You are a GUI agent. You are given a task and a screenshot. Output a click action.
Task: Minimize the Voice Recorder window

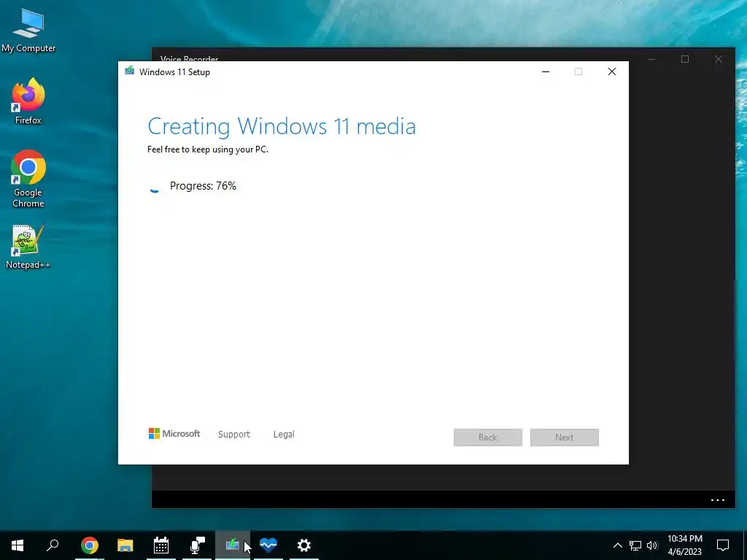pos(651,59)
